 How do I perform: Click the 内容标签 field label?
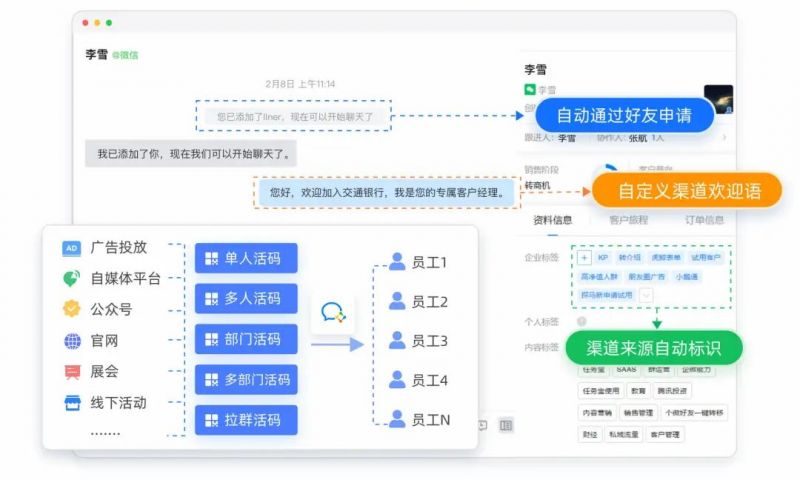tap(541, 347)
